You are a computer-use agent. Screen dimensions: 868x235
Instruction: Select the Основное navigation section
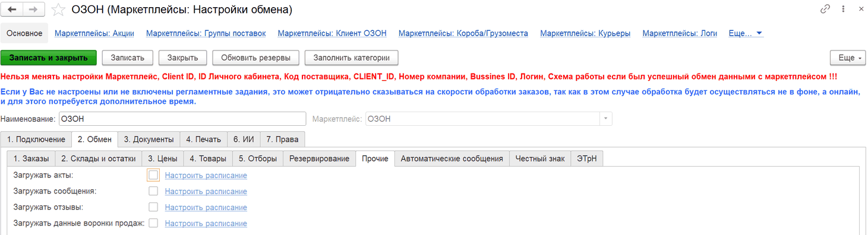tap(24, 33)
